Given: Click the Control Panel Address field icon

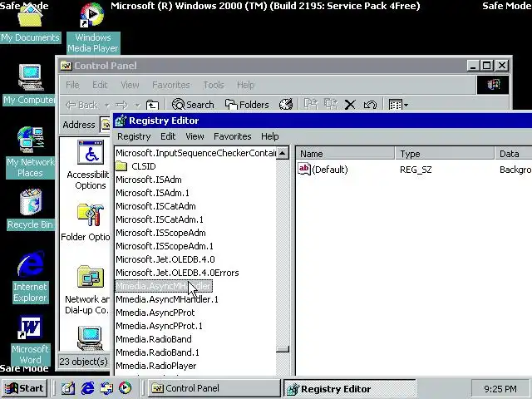Looking at the screenshot, I should tap(106, 125).
